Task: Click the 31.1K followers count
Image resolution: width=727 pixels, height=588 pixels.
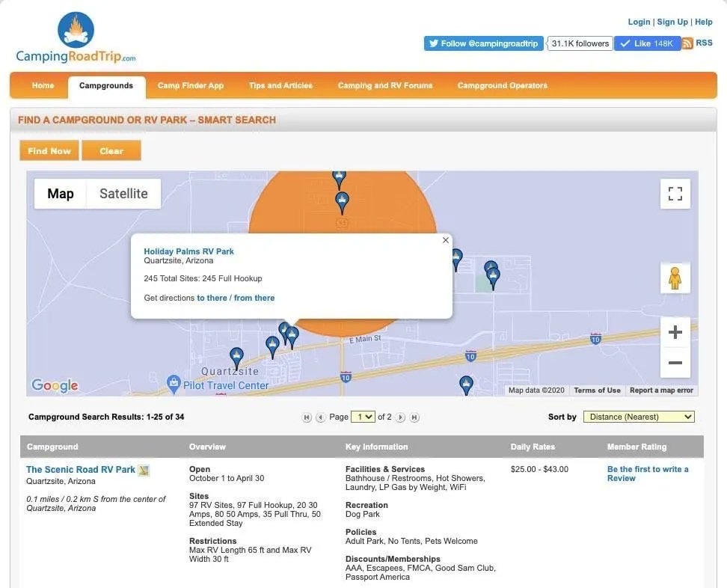Action: point(580,43)
